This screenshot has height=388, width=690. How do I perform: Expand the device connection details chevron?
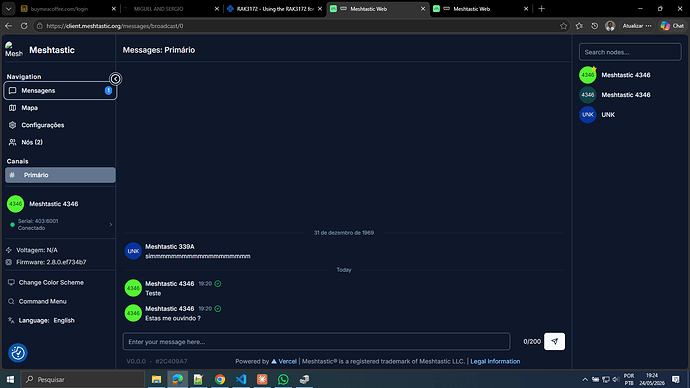(110, 224)
